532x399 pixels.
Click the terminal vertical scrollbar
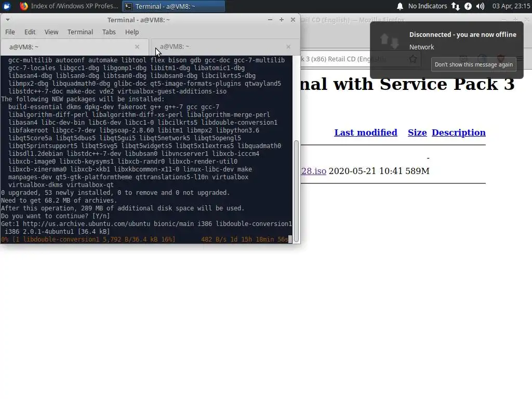click(296, 191)
